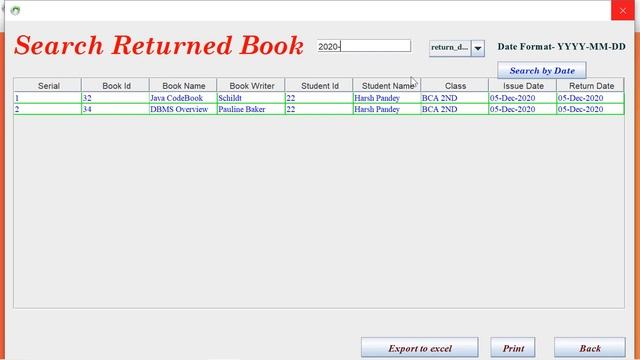The height and width of the screenshot is (360, 640).
Task: Select Issue Date in Java CodeBook row
Action: (x=523, y=98)
